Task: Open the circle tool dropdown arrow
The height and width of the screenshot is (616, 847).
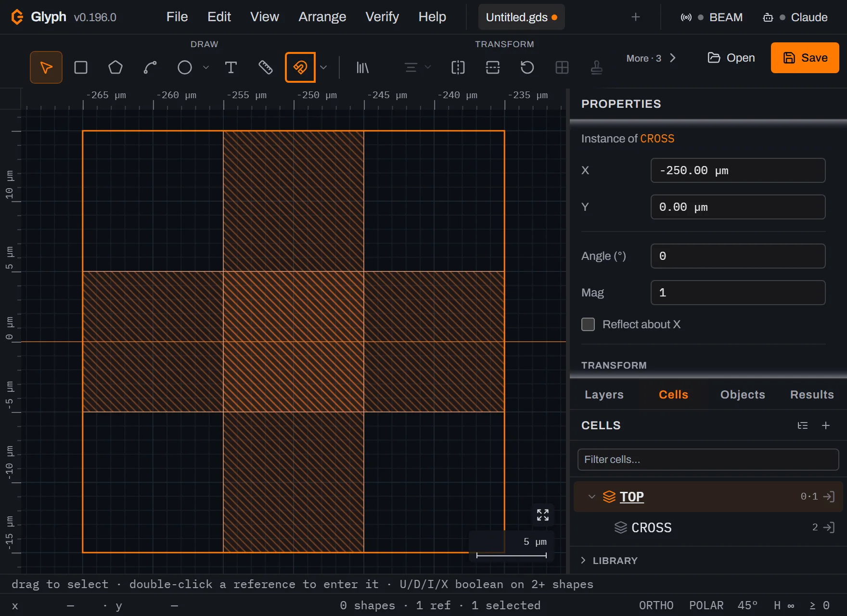Action: pos(206,67)
